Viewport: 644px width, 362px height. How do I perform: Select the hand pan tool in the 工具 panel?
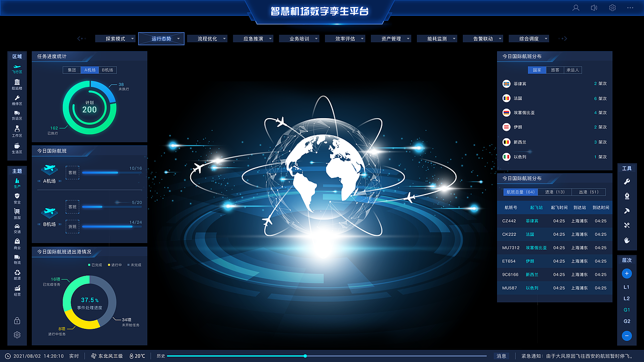(626, 240)
